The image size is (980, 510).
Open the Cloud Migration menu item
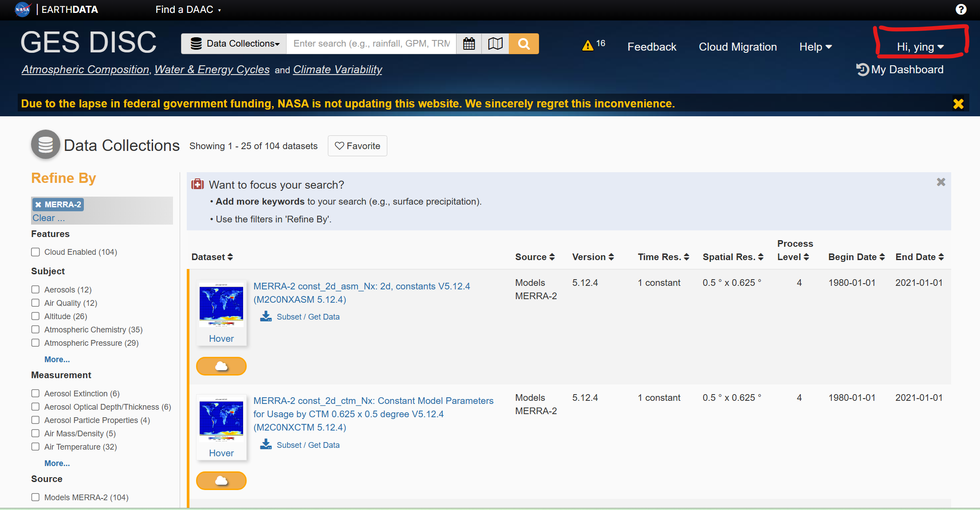pos(737,47)
